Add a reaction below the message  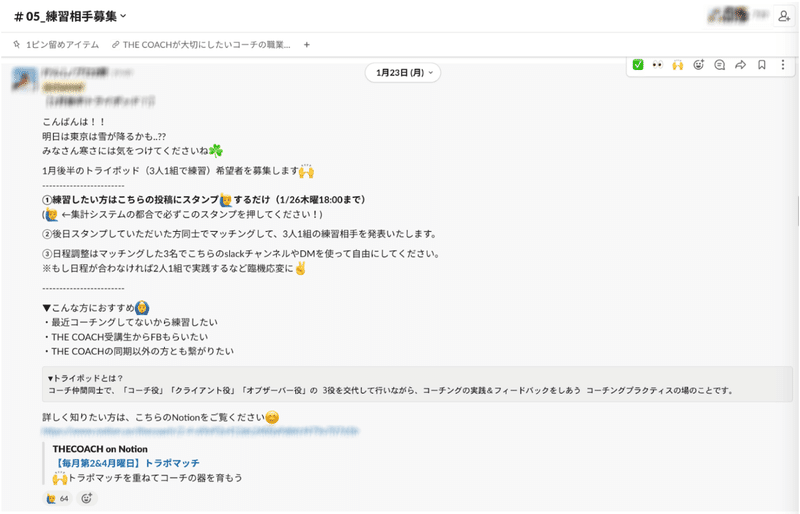point(87,499)
